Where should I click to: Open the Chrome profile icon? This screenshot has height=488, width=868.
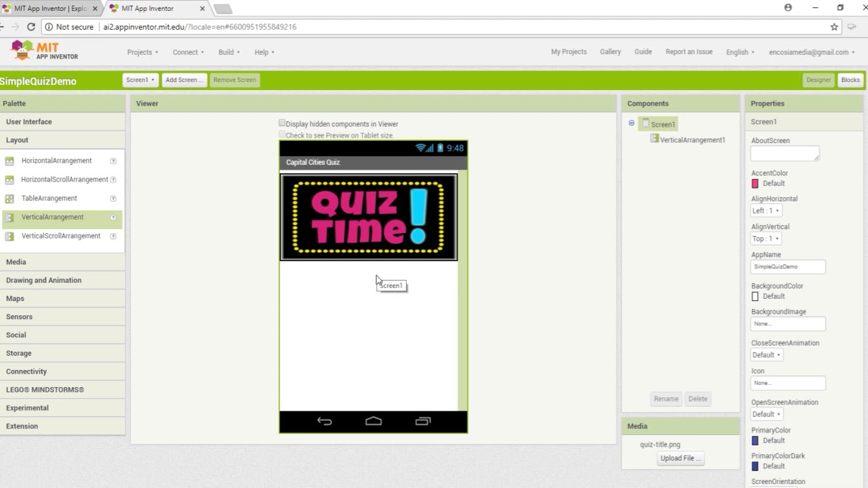click(x=788, y=7)
